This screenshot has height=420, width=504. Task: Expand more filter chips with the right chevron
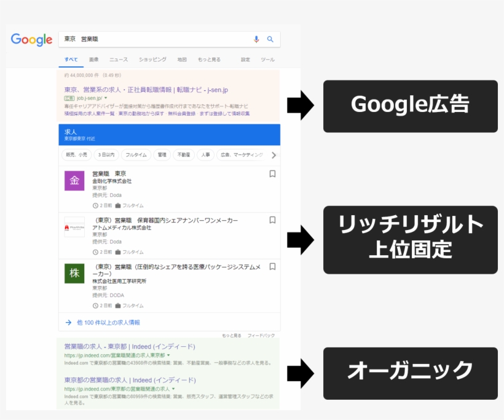tap(274, 155)
